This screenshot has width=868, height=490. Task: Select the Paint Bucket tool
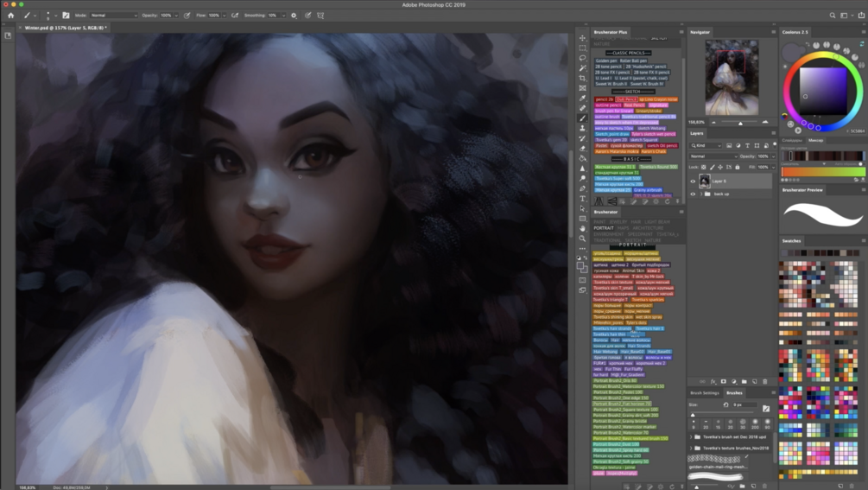[582, 158]
